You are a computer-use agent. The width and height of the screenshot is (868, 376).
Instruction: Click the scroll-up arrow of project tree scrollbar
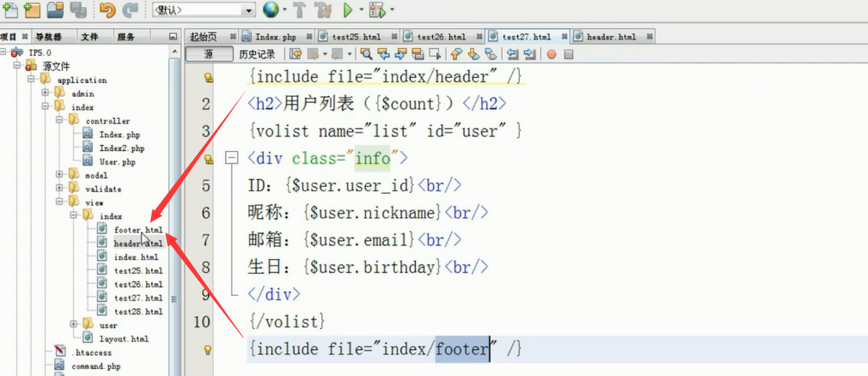point(176,52)
